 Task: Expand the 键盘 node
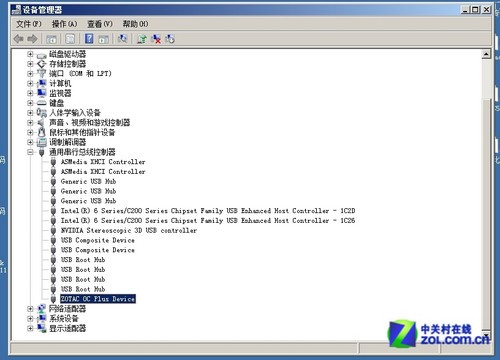(30, 103)
